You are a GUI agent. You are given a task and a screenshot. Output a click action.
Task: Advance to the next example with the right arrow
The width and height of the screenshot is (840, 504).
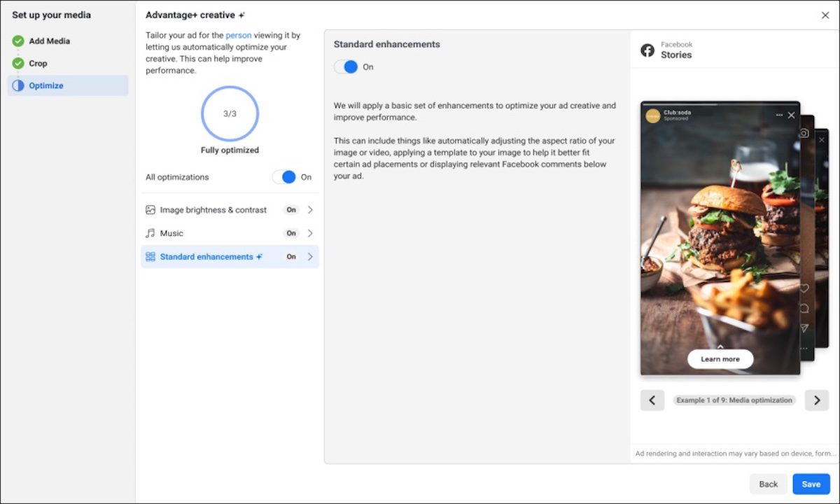pyautogui.click(x=816, y=400)
